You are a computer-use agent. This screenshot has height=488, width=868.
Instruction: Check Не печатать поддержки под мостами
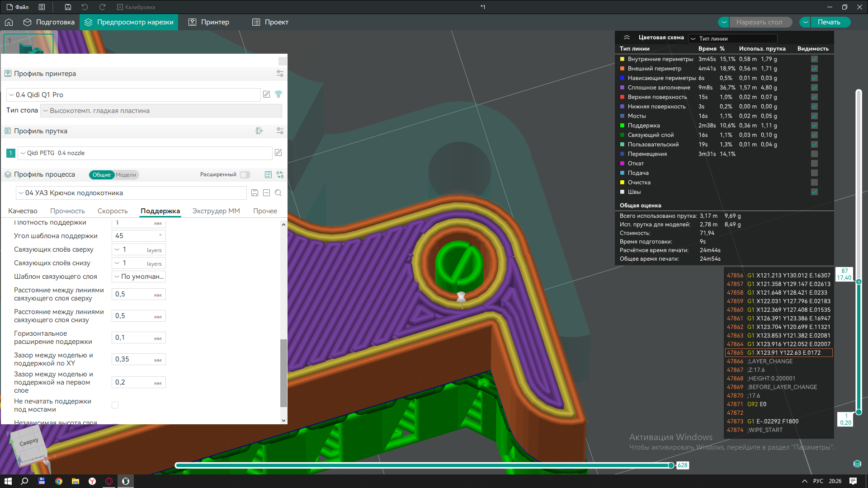[115, 405]
